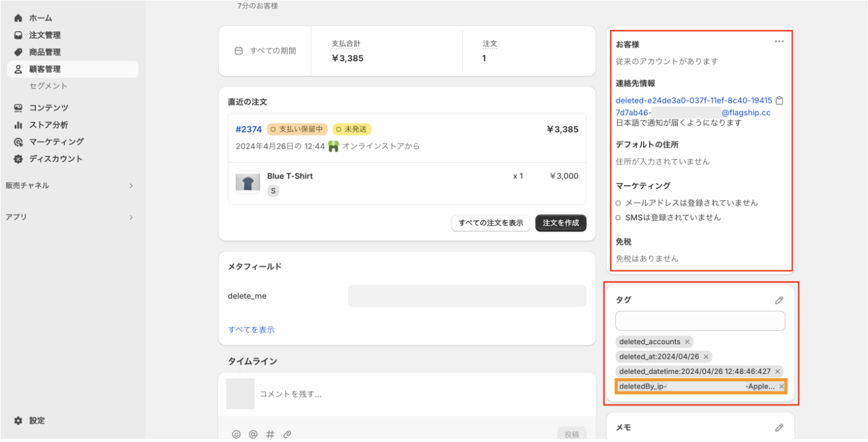
Task: Click the customer email address link
Action: (x=693, y=106)
